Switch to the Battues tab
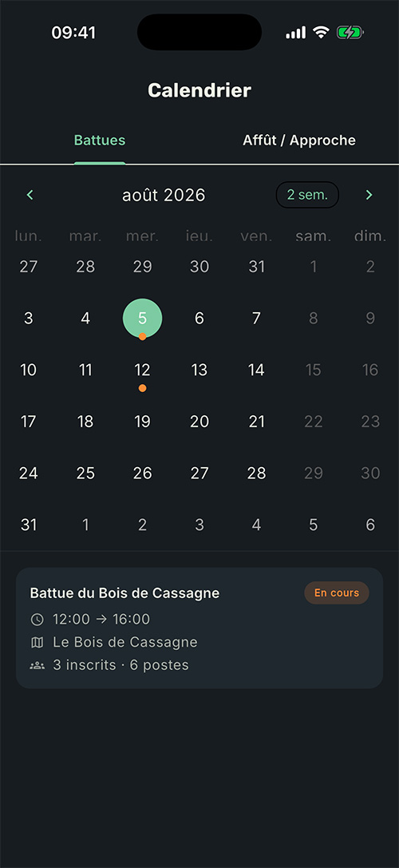 click(x=100, y=140)
